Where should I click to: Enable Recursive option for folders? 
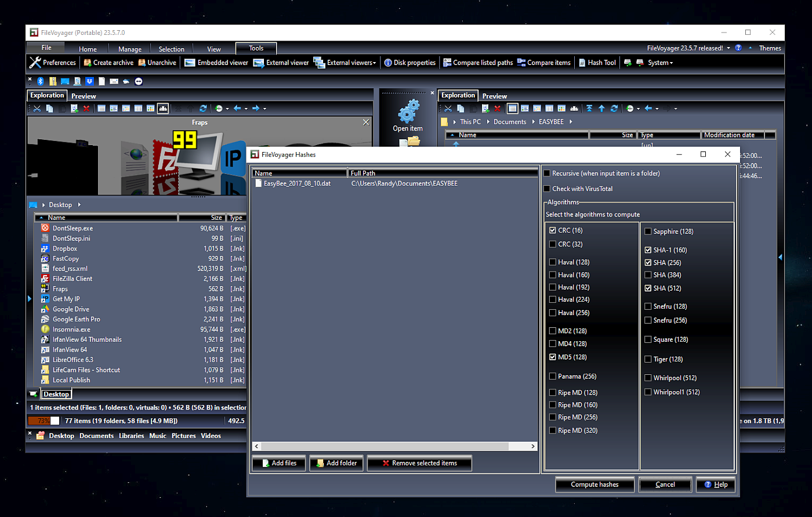click(x=547, y=173)
